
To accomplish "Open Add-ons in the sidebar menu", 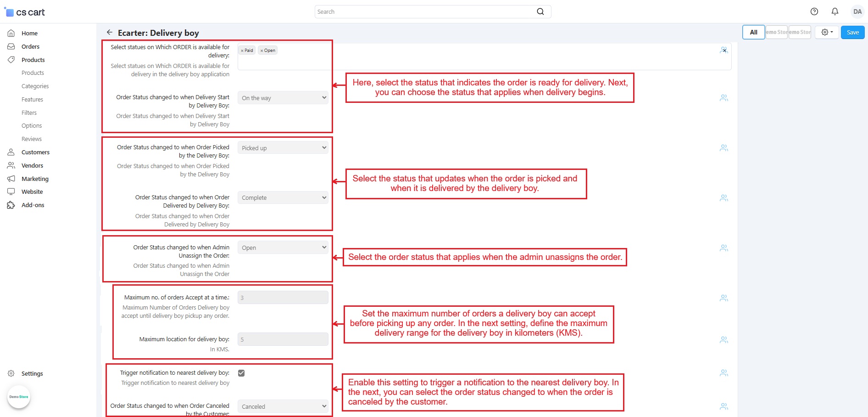I will click(33, 205).
